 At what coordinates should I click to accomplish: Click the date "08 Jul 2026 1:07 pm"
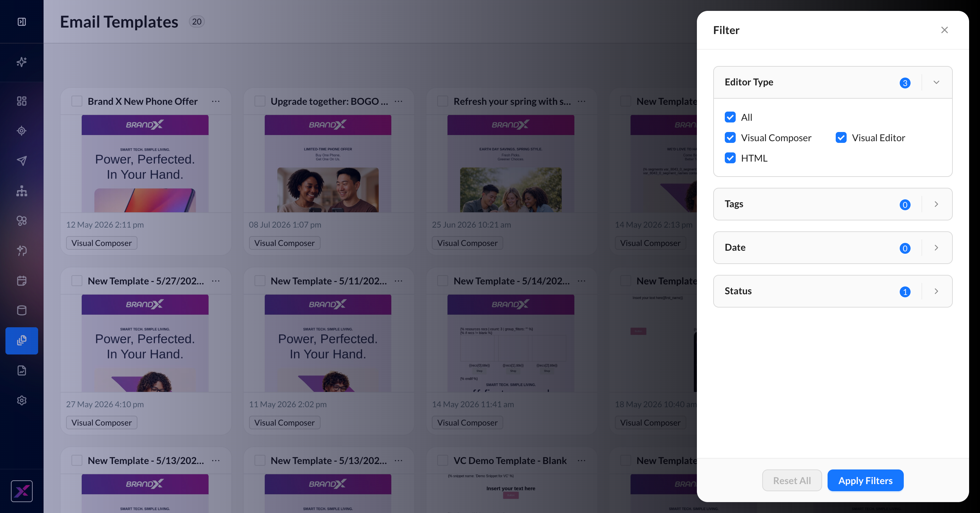point(285,225)
